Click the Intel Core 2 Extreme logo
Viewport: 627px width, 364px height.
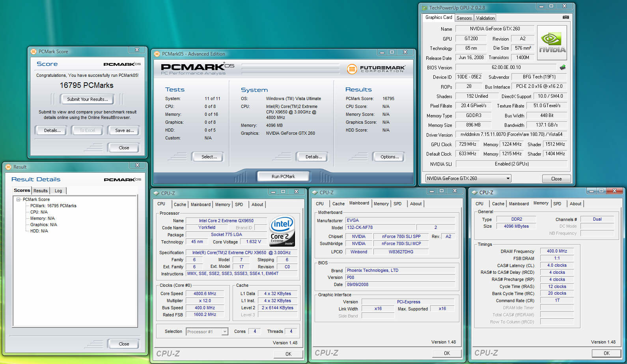pos(282,230)
